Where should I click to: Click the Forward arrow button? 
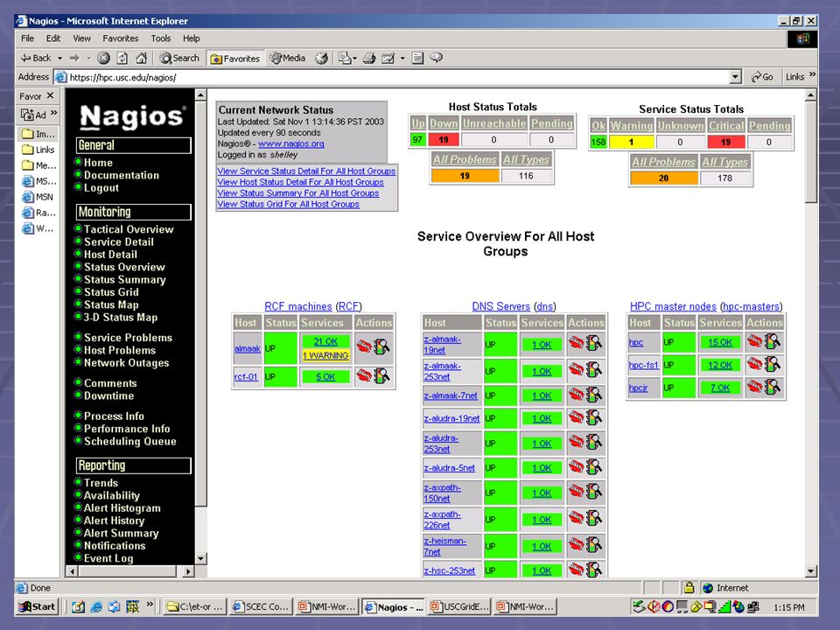pyautogui.click(x=74, y=58)
